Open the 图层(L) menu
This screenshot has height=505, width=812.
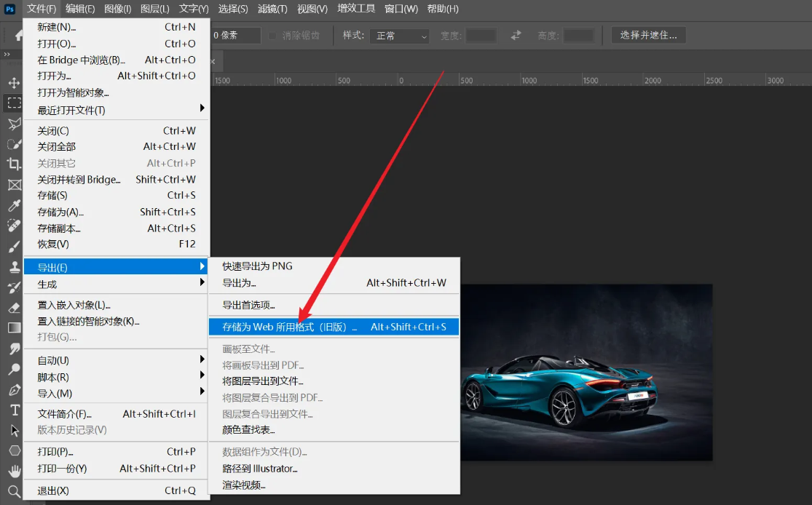[155, 9]
